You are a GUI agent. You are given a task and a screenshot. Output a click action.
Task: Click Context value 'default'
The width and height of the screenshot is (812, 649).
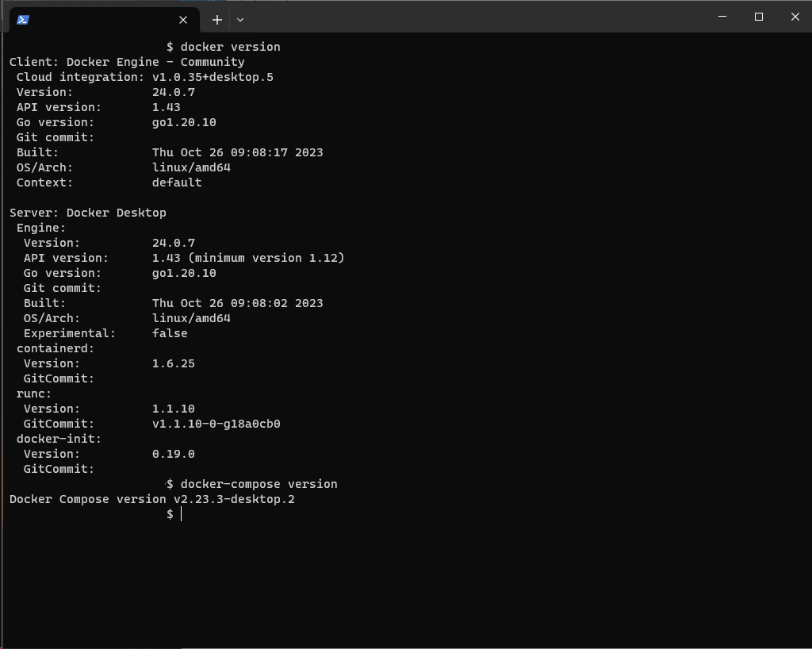click(x=177, y=182)
